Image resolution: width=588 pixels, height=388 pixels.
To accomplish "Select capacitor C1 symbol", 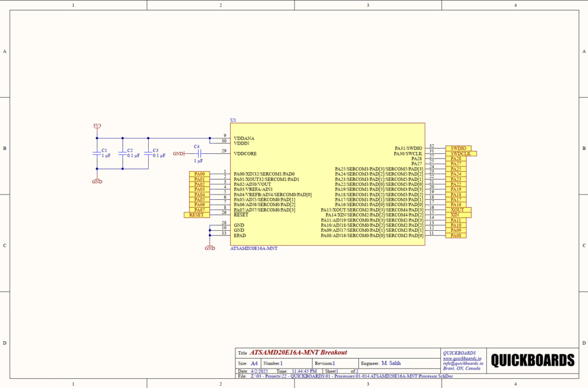I will 97,153.
